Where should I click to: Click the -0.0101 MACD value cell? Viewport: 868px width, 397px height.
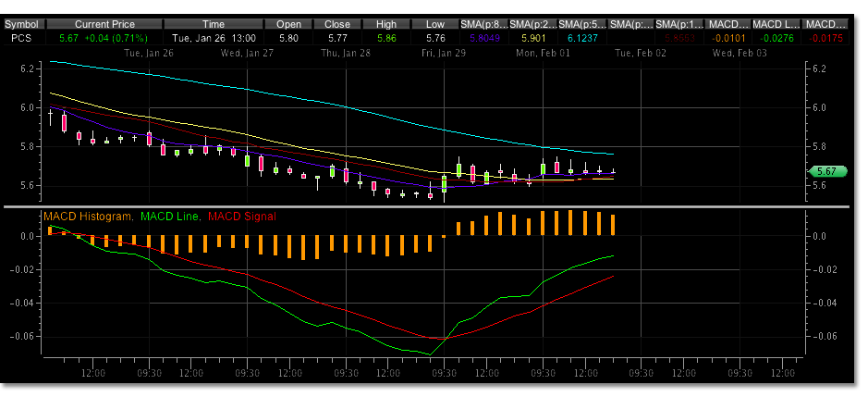726,38
